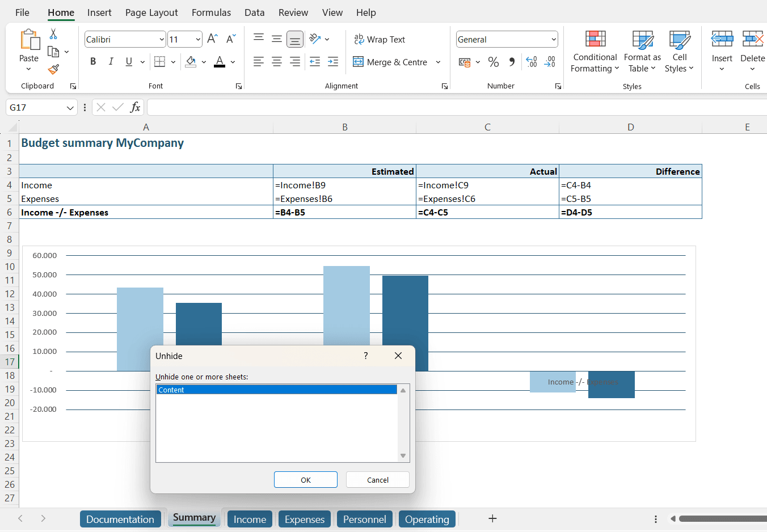767x532 pixels.
Task: Click the Fill Color paint bucket swatch
Action: (191, 62)
